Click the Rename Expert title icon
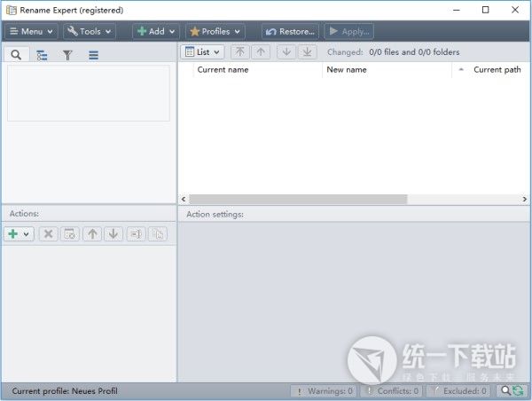This screenshot has height=401, width=532. [x=12, y=10]
